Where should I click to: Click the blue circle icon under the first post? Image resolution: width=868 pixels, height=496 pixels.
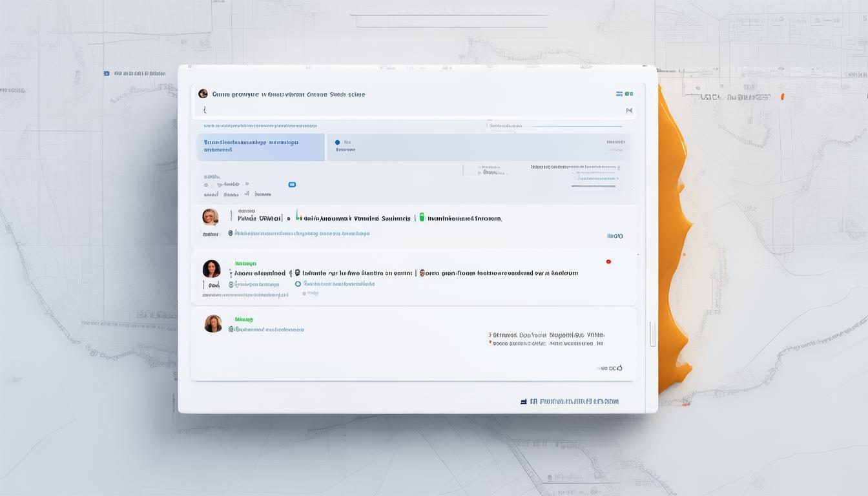tap(231, 233)
